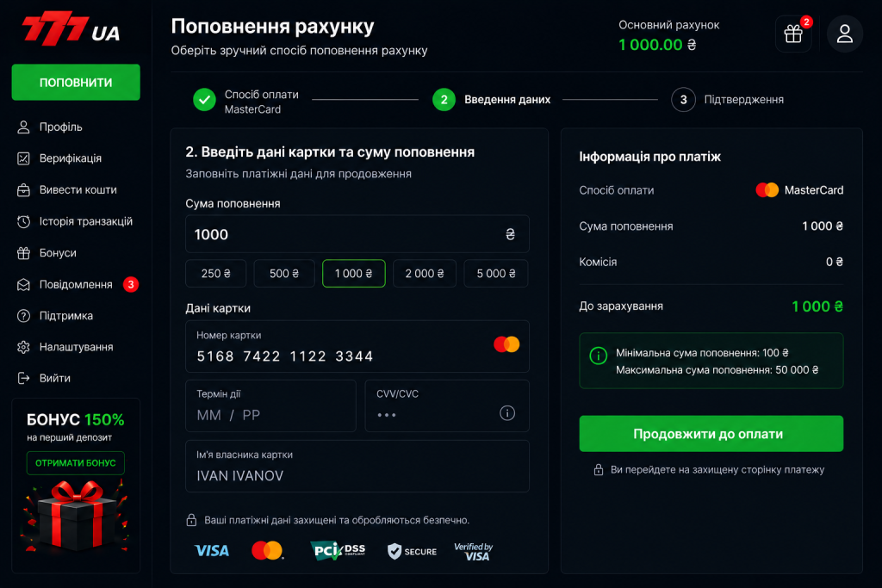Viewport: 882px width, 588px height.
Task: Click the green ПОПОВНИТИ button
Action: pyautogui.click(x=76, y=82)
